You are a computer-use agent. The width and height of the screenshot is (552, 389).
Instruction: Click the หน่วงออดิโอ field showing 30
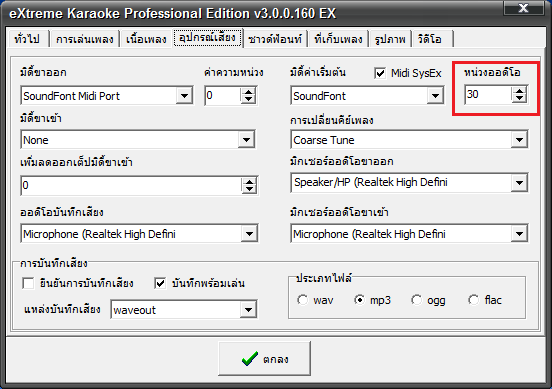tap(488, 94)
